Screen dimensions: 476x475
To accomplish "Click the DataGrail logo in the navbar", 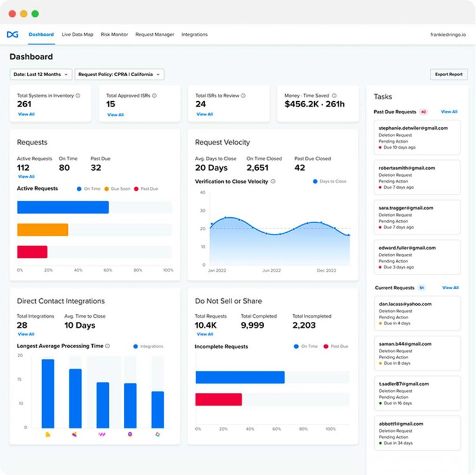I will (14, 35).
